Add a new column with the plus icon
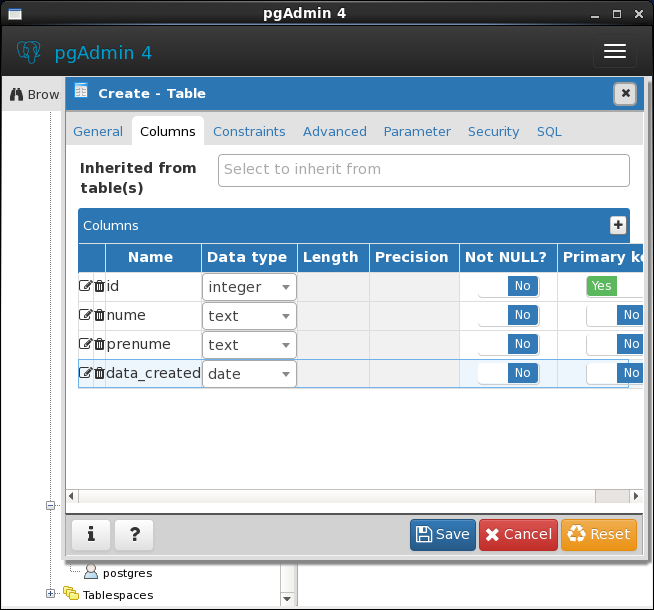 (x=618, y=225)
